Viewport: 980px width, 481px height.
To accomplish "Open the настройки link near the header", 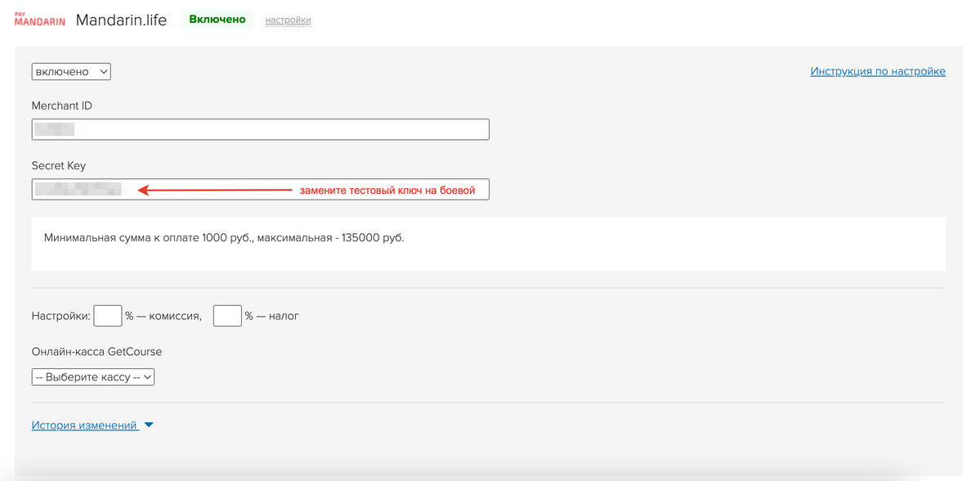I will [x=289, y=20].
